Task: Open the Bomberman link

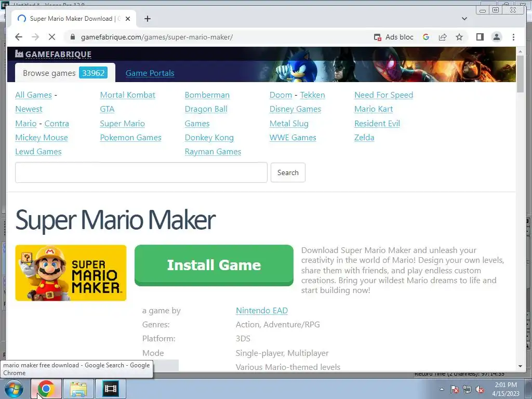Action: tap(207, 95)
